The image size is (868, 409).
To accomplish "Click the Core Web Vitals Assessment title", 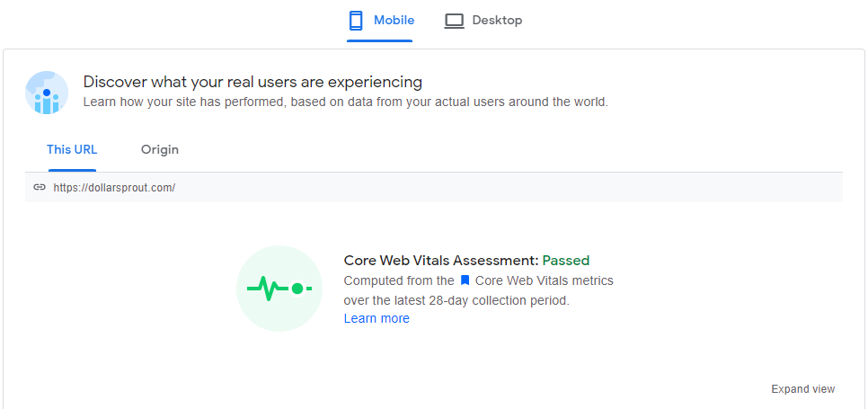I will click(440, 261).
